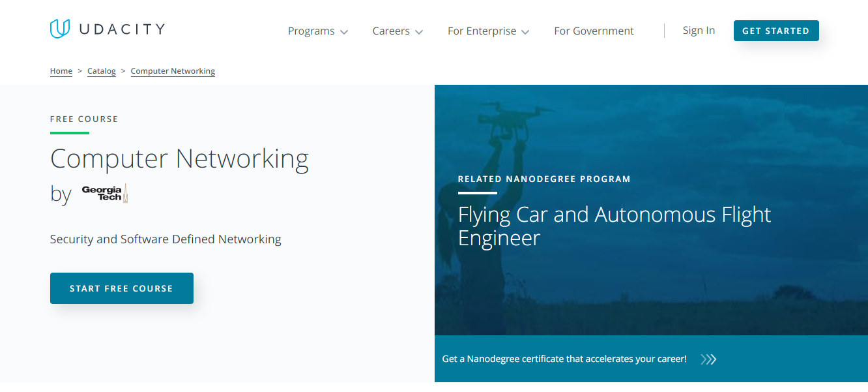Open the "Sign In" page
Screen dimensions: 868x392
[699, 30]
